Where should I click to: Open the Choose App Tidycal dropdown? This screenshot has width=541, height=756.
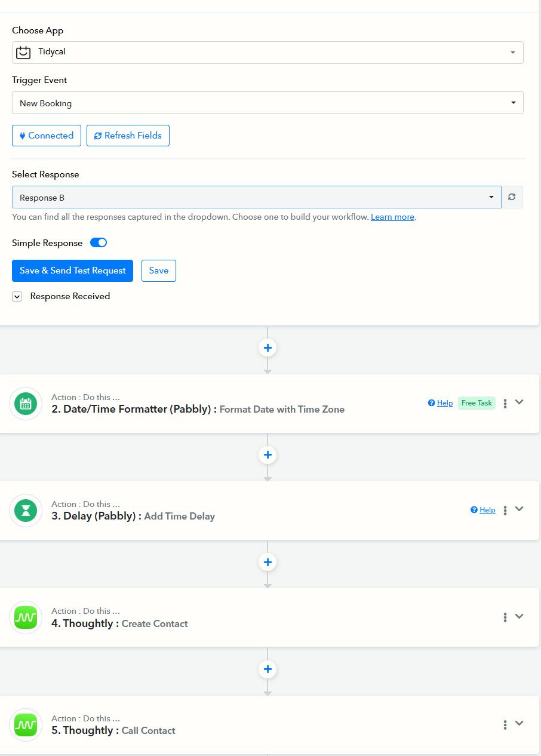click(x=268, y=53)
